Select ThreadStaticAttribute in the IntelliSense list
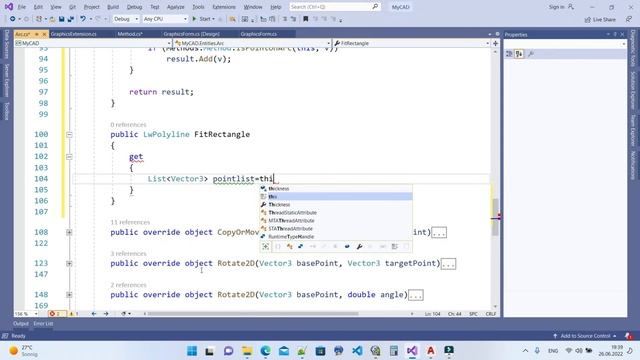The image size is (640, 360). click(336, 213)
